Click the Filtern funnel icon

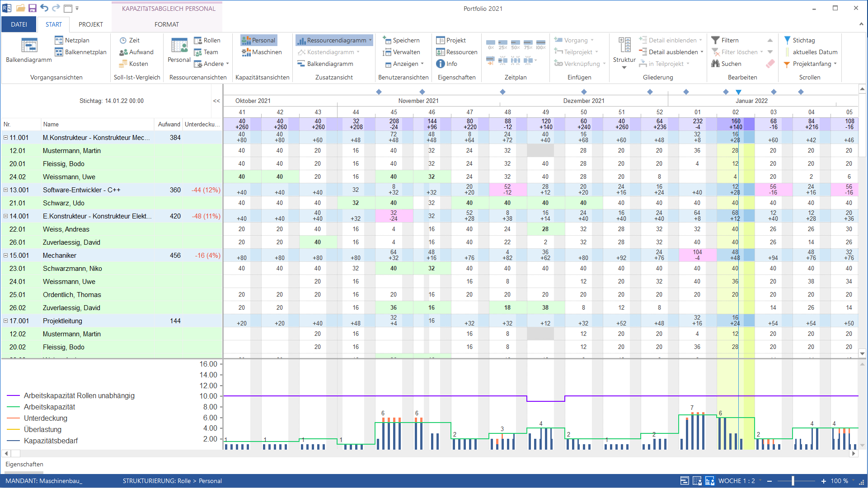715,40
